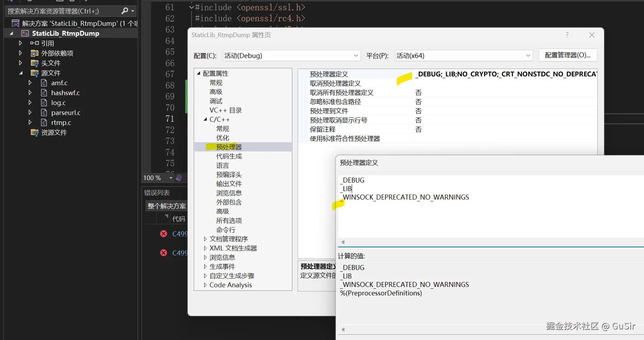Expand the 引用 node

click(x=21, y=43)
